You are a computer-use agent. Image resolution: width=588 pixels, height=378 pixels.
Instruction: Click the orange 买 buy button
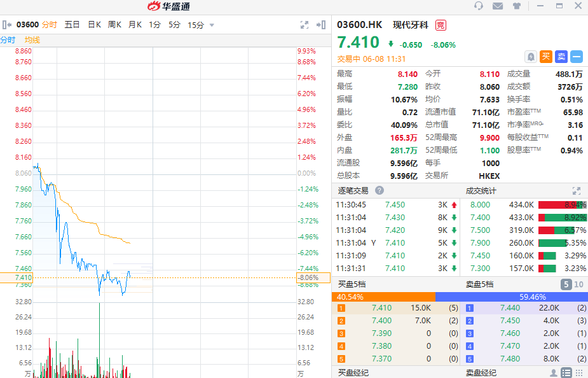pyautogui.click(x=546, y=57)
